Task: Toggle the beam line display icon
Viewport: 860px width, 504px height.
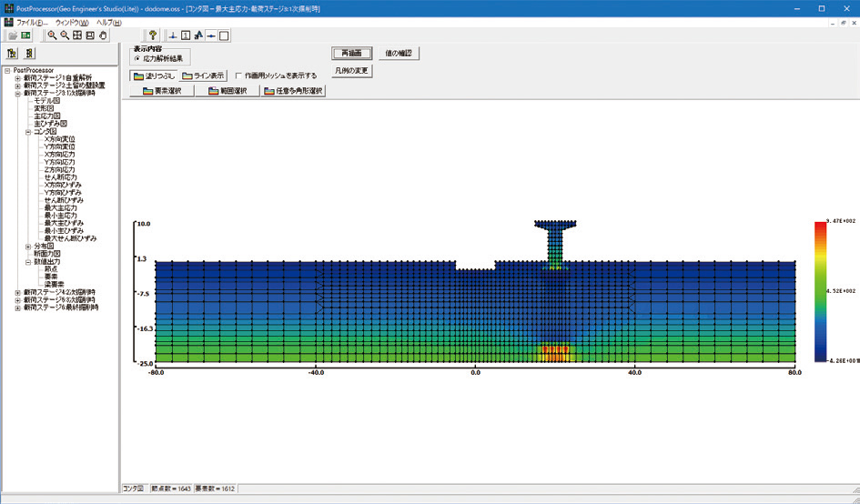Action: [x=211, y=35]
